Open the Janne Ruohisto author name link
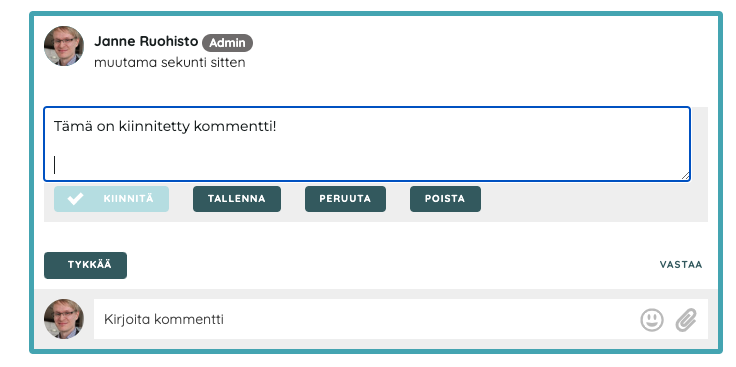The width and height of the screenshot is (736, 367). 146,41
